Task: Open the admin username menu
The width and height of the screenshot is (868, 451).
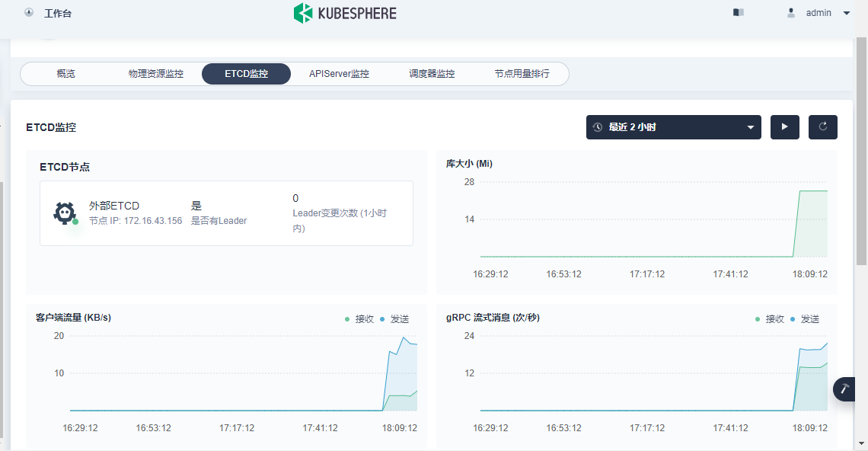Action: click(819, 13)
